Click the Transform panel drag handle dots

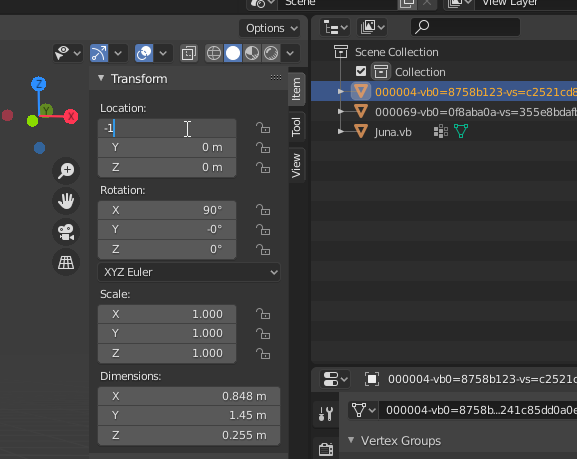[276, 77]
